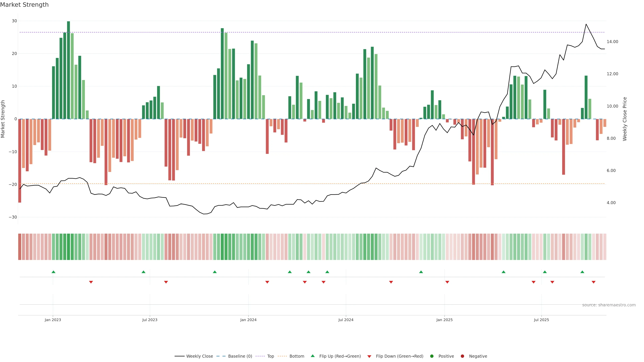Click the red Negative legend dot
This screenshot has width=644, height=362.
462,356
